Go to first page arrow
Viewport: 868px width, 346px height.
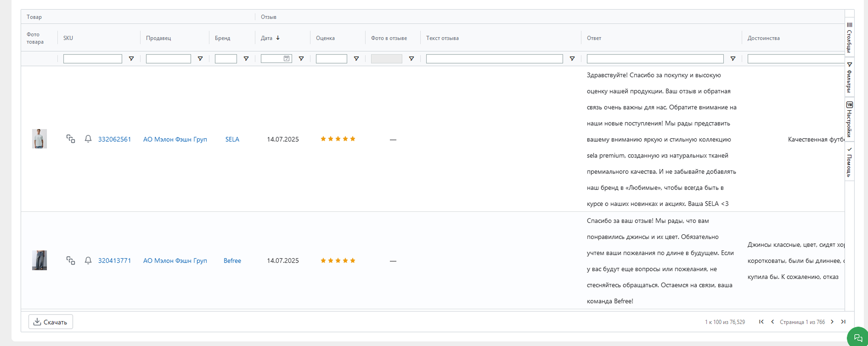point(761,322)
